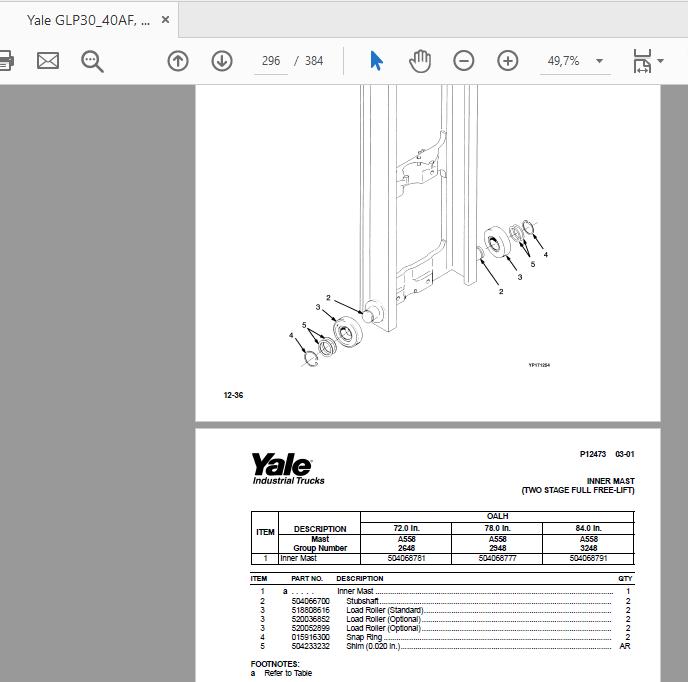Click total page count 384
Image resolution: width=688 pixels, height=682 pixels.
314,61
